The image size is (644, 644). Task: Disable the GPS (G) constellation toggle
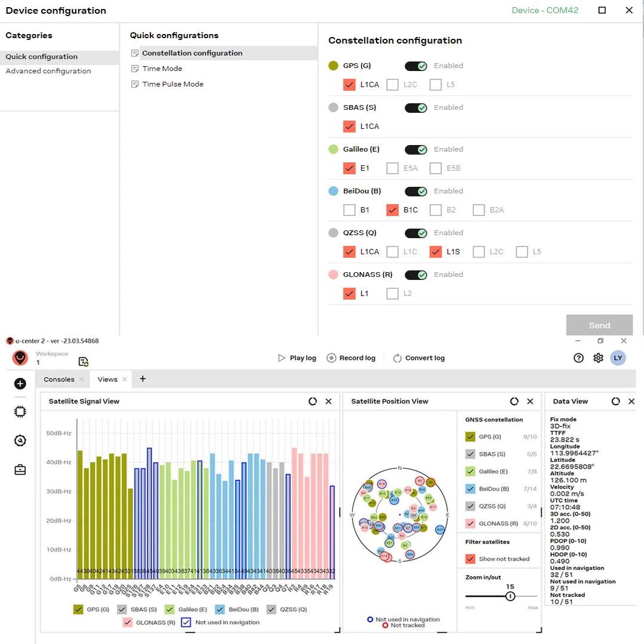(x=416, y=66)
